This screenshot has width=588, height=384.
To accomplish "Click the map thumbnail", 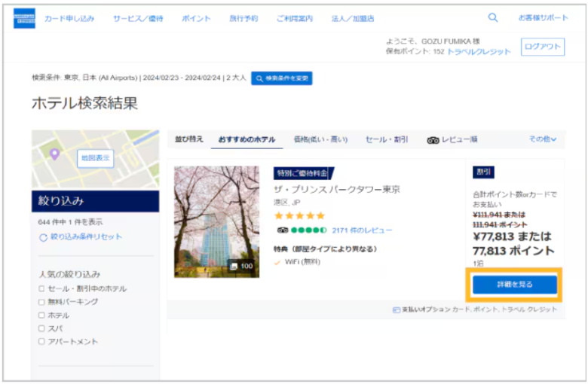I will 95,159.
